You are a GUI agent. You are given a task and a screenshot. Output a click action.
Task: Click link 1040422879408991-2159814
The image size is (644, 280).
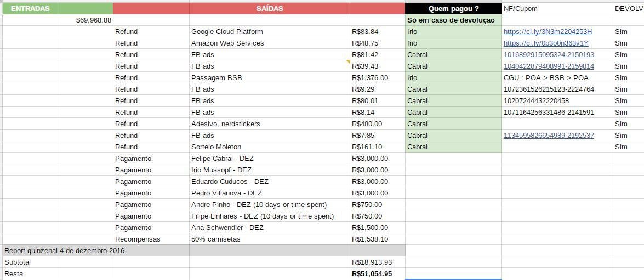coord(549,66)
